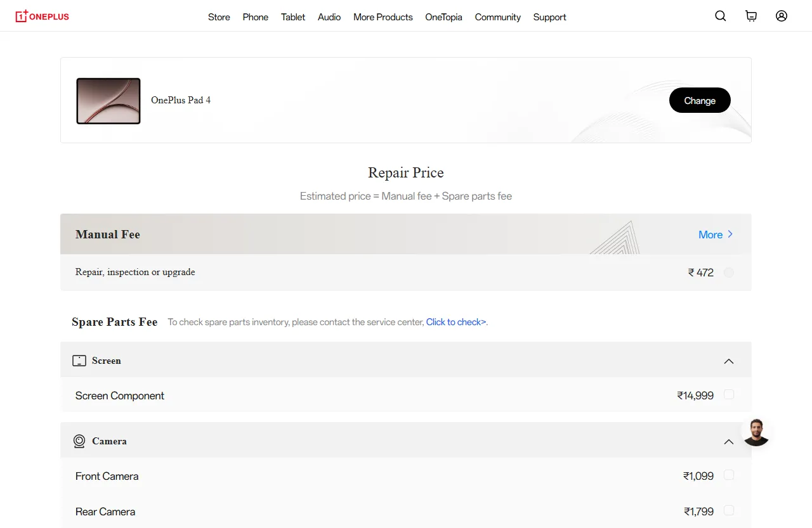Screen dimensions: 812x528
Task: Collapse the Camera section chevron
Action: (x=729, y=441)
